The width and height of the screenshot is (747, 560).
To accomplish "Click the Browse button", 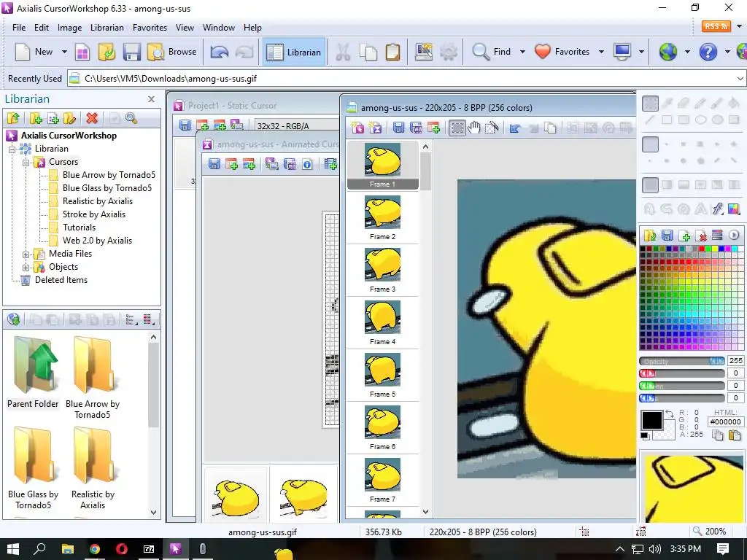I will (172, 52).
